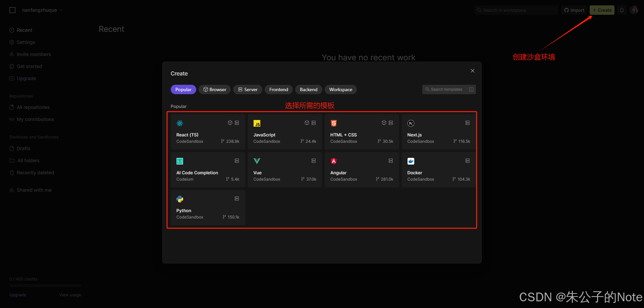Switch to the Backend tab
644x308 pixels.
click(x=309, y=89)
